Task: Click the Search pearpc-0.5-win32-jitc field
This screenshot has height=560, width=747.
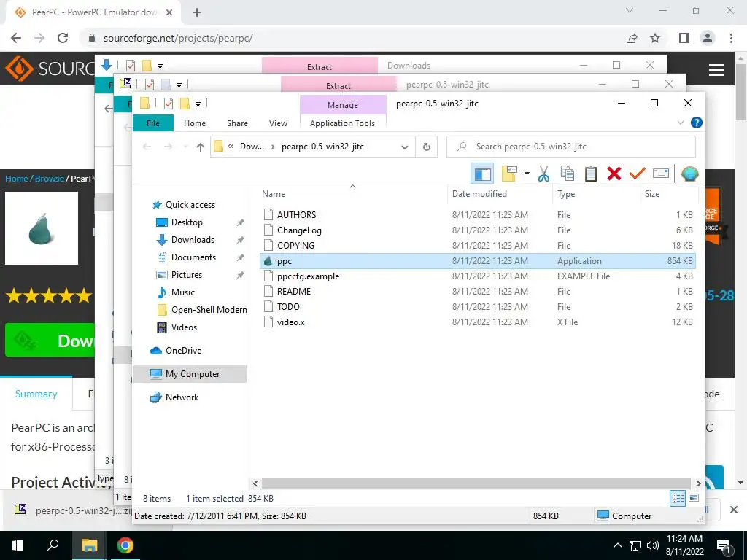Action: tap(570, 147)
